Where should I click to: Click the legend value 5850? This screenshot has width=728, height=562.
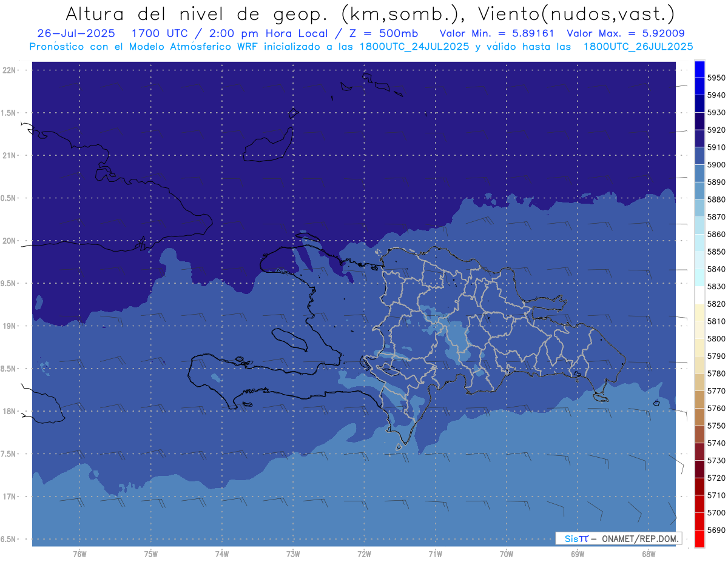tap(716, 252)
